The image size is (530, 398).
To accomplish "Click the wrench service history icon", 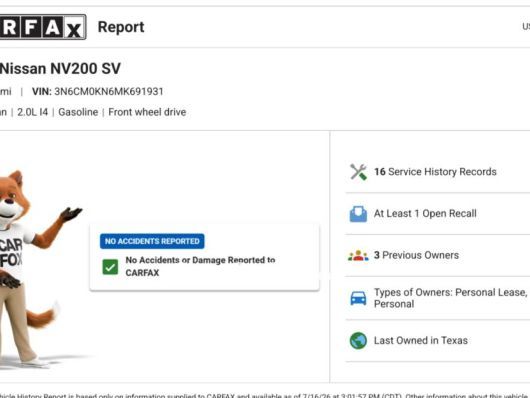I will [358, 172].
